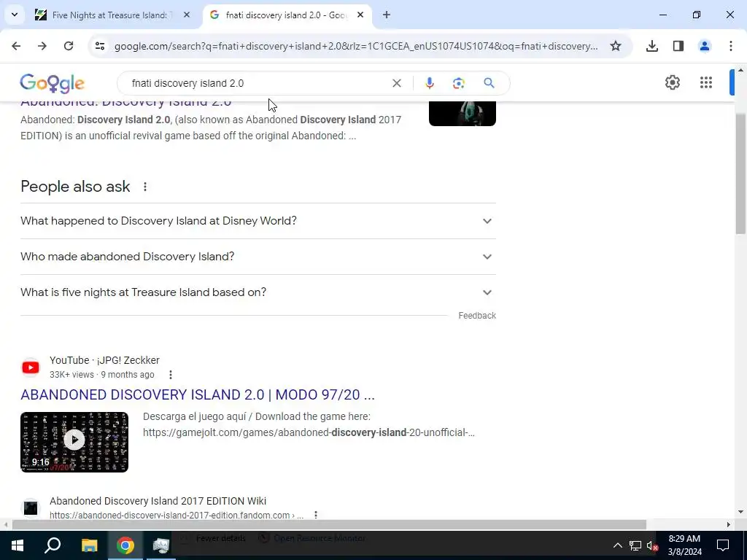
Task: Open network status tray icon
Action: (635, 545)
